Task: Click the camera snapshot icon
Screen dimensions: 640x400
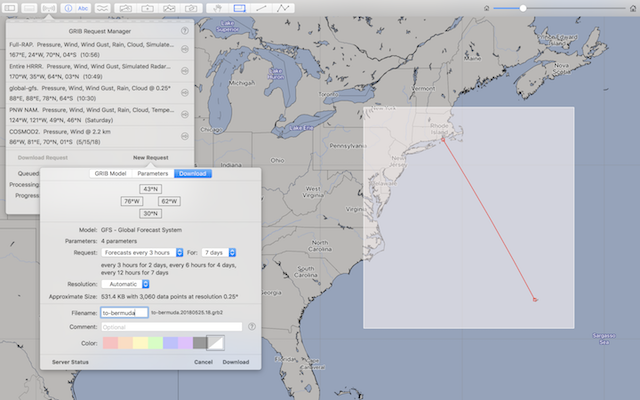Action: tap(191, 7)
